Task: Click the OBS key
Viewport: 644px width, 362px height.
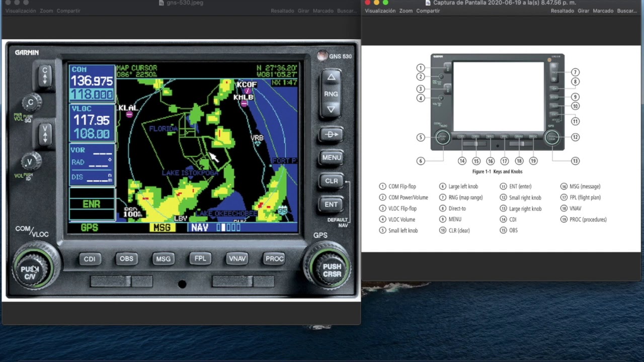Action: pyautogui.click(x=126, y=259)
